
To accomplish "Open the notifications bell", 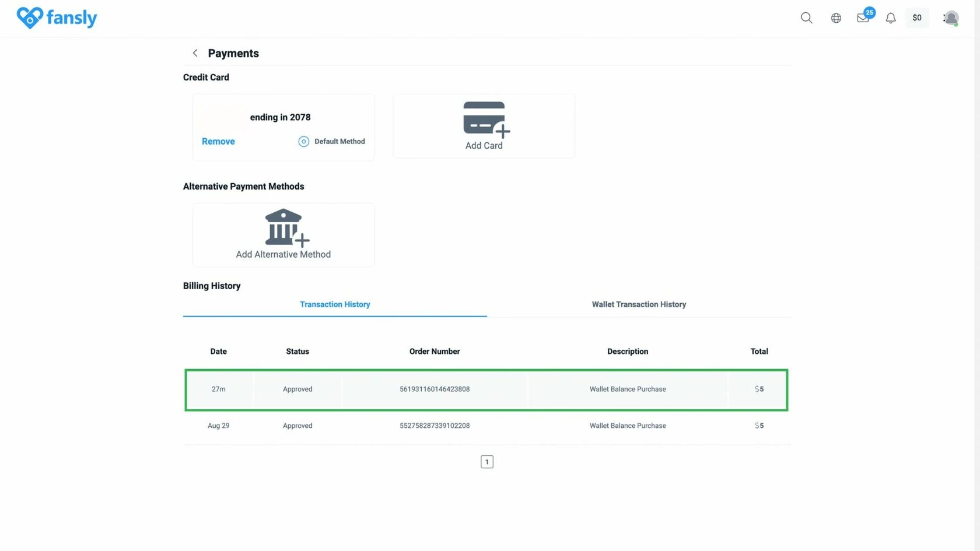I will coord(890,18).
